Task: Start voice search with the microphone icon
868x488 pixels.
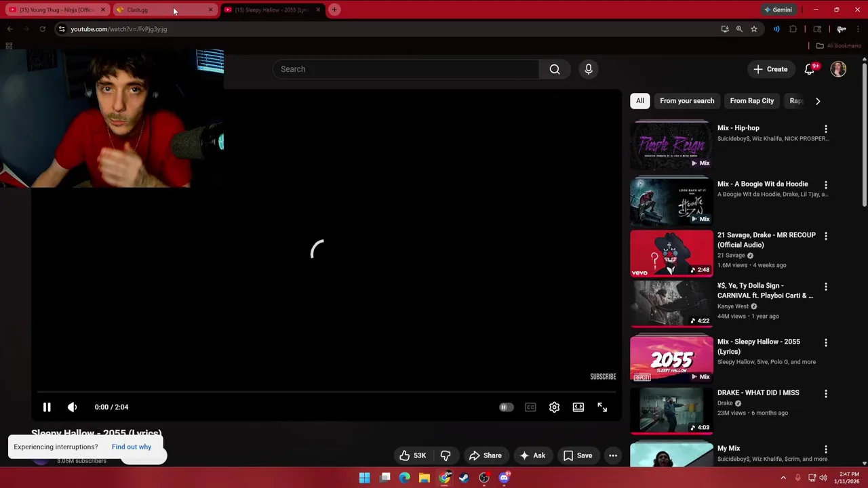Action: [x=589, y=69]
